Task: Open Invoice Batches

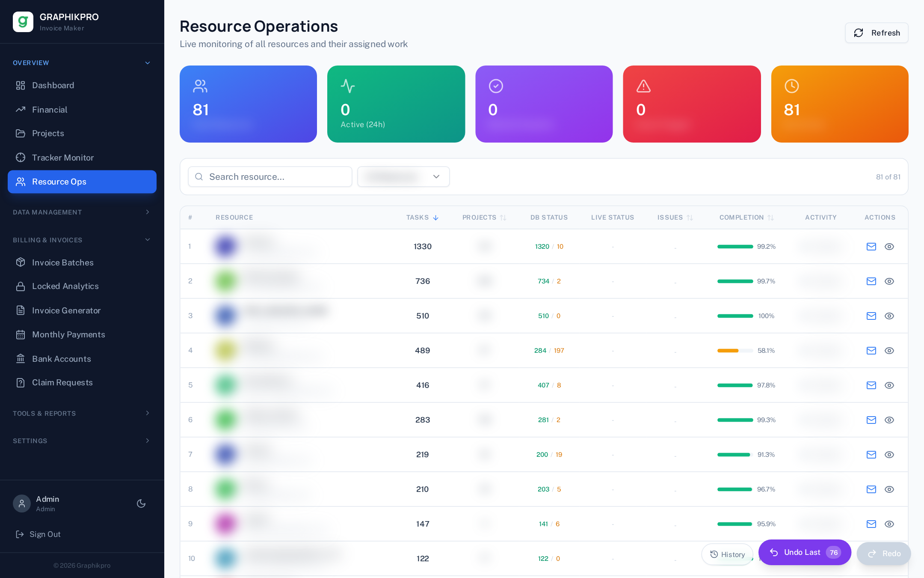Action: [x=82, y=262]
